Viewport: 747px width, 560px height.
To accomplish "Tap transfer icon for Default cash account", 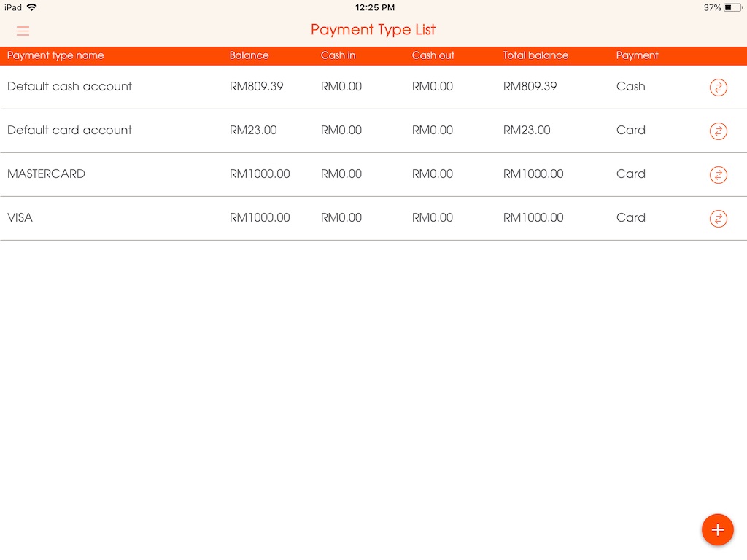I will [x=718, y=87].
